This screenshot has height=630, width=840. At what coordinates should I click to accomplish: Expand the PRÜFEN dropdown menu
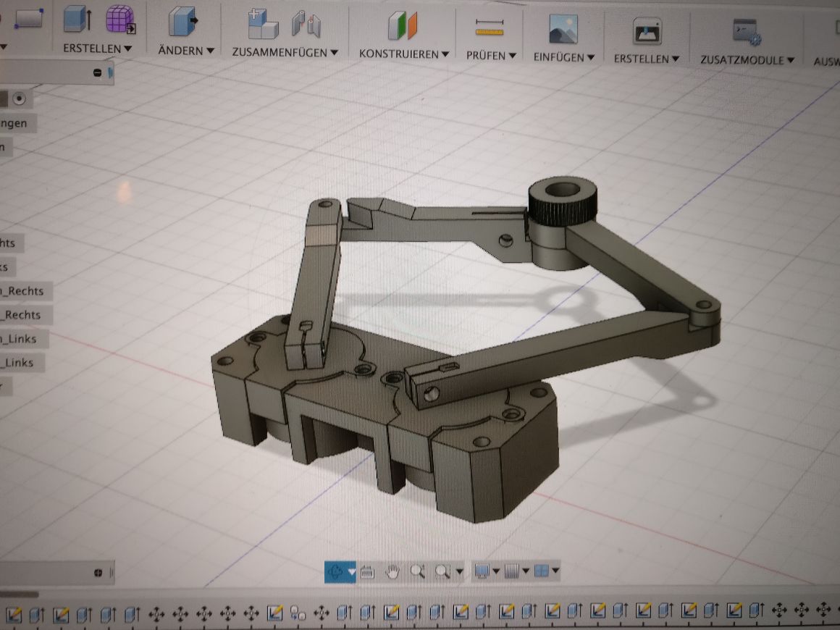(491, 55)
